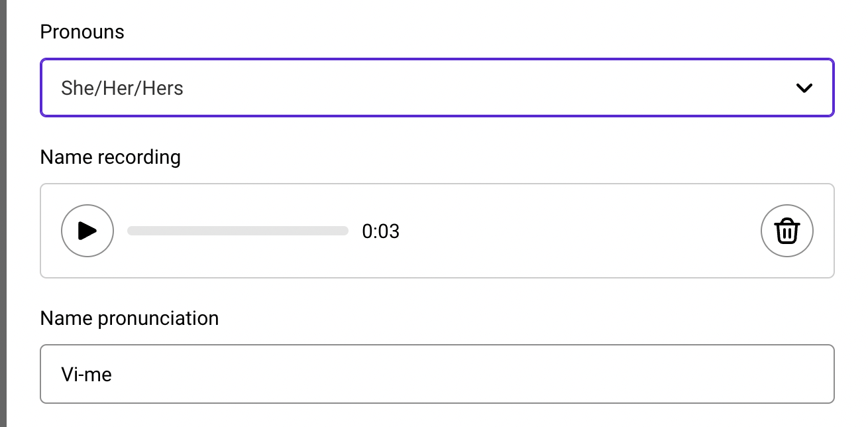The width and height of the screenshot is (868, 427).
Task: Jump to the end of the recording progress bar
Action: 347,231
